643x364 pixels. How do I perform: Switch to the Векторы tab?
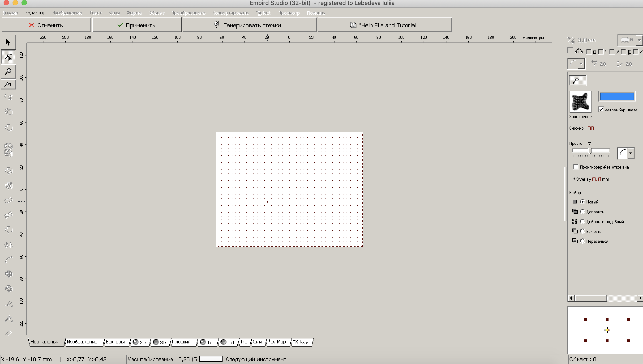point(115,342)
